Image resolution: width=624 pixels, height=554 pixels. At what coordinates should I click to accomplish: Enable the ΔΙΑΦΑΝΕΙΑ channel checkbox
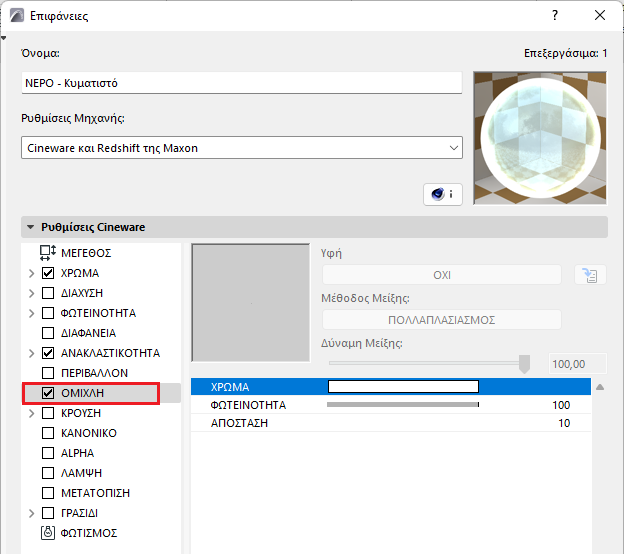pyautogui.click(x=48, y=333)
